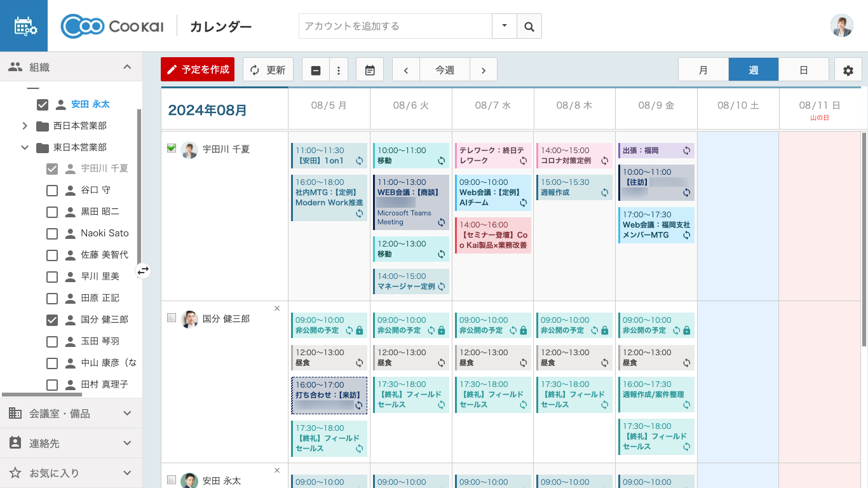
Task: Toggle the 宇田川 千夏 calendar row checkbox
Action: pos(172,148)
